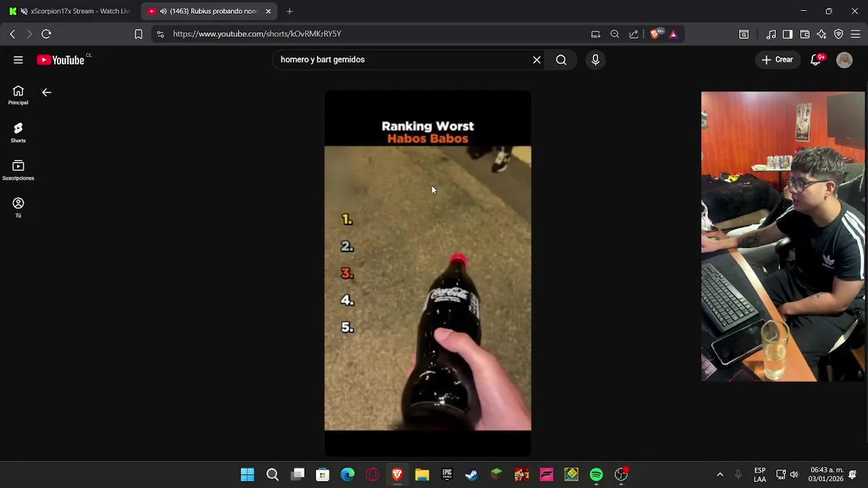Open Suscripciones in the sidebar
868x488 pixels.
(18, 170)
